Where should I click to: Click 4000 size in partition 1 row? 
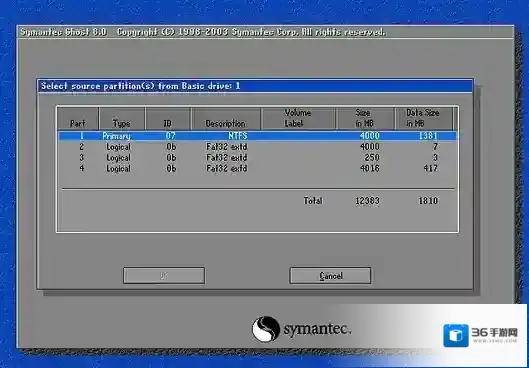[x=370, y=136]
